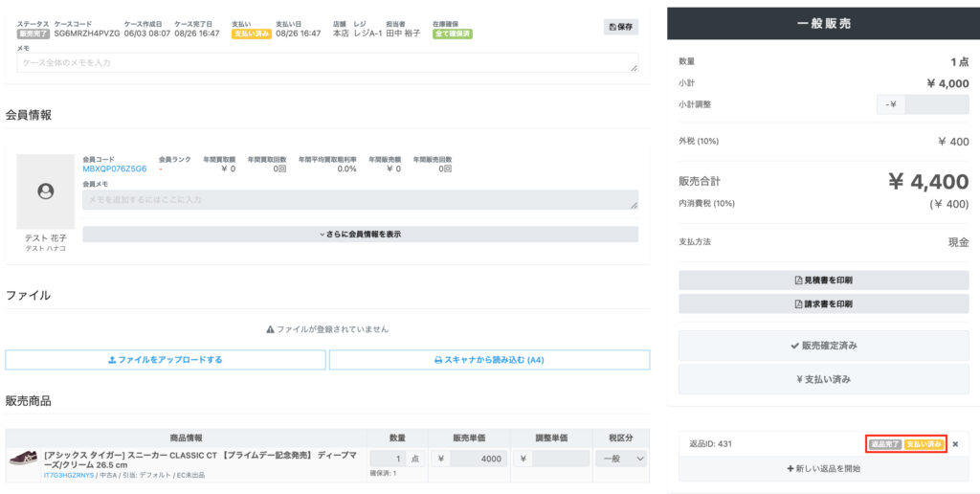This screenshot has height=494, width=980.
Task: Open member code link MBXQP076Z5G6
Action: pyautogui.click(x=114, y=168)
